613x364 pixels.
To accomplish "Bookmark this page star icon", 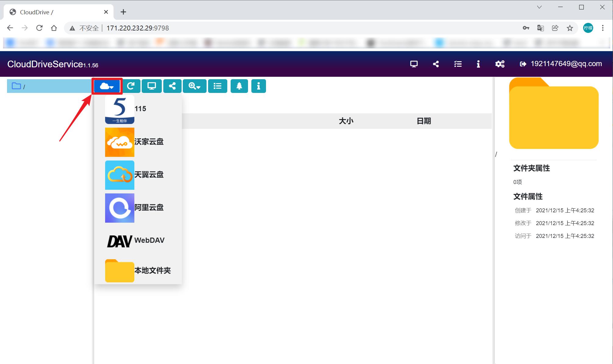I will 570,28.
